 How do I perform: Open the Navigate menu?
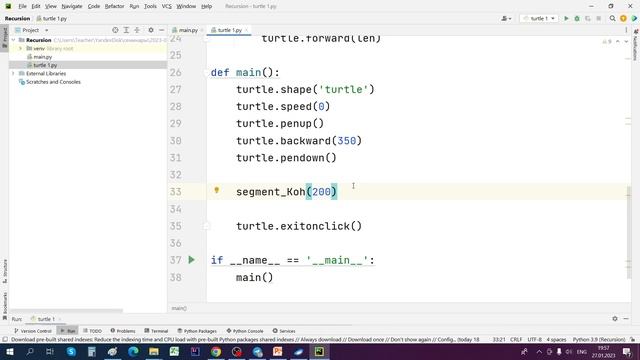(72, 6)
